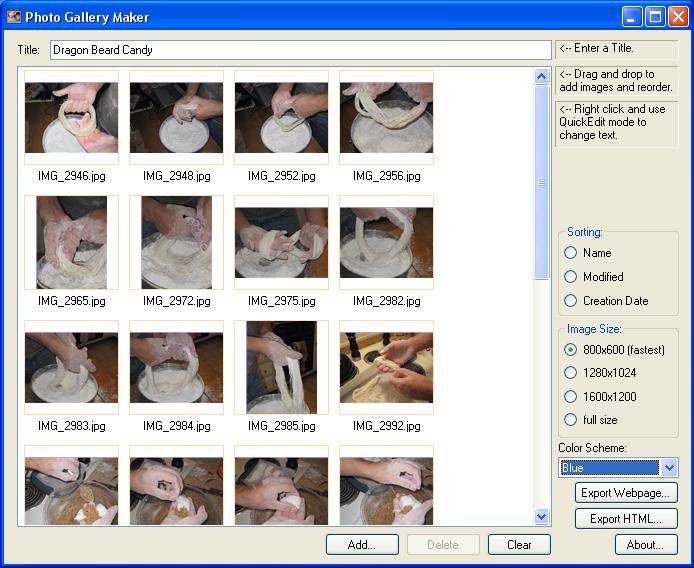Viewport: 694px width, 568px height.
Task: Select thumbnail IMG_2985.jpg
Action: coord(281,367)
